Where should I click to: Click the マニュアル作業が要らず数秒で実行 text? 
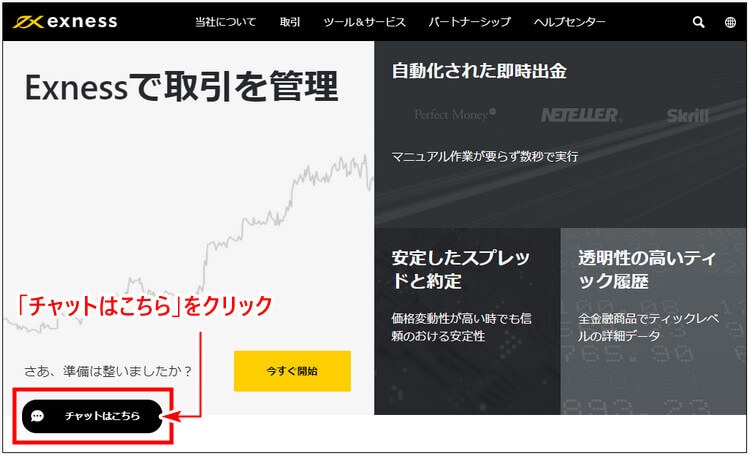tap(485, 156)
